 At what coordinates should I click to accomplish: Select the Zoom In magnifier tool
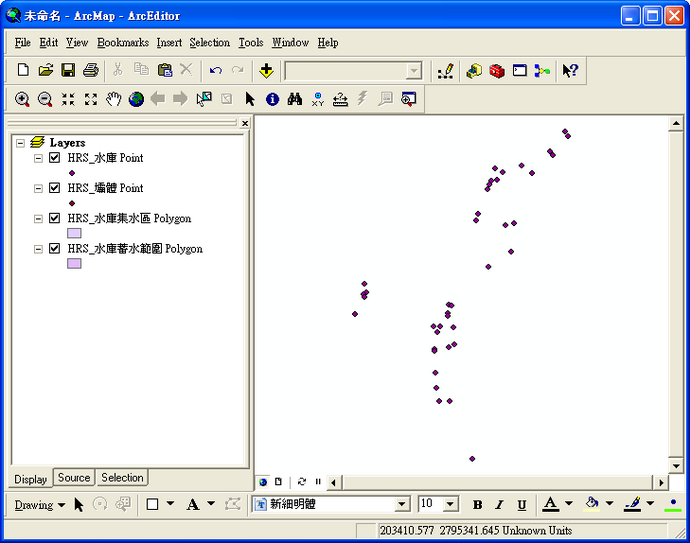pos(22,99)
